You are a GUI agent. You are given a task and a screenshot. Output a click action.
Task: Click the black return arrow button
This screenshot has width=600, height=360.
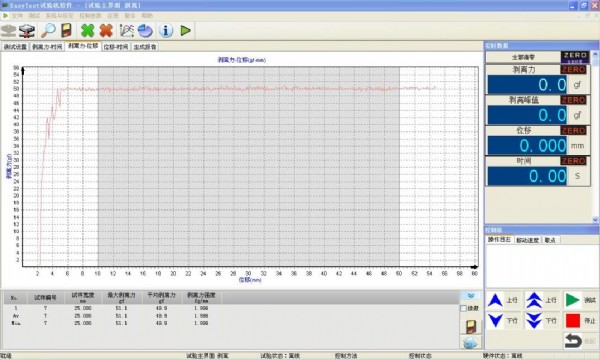pos(573,340)
